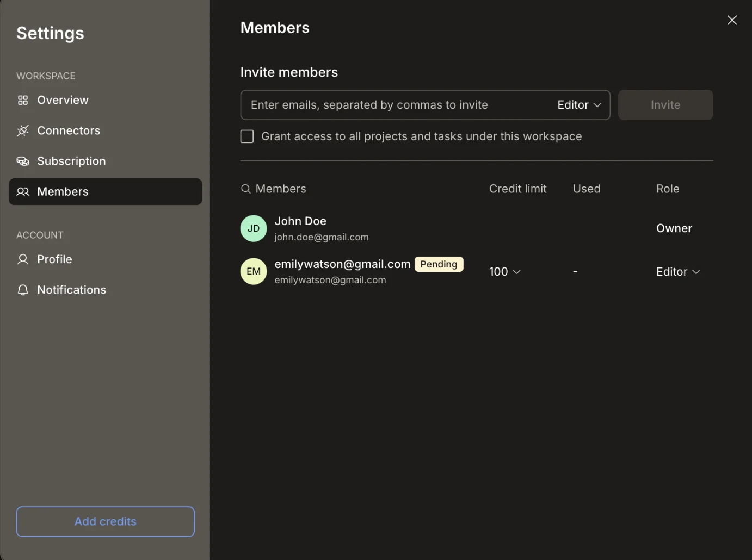Open the Overview settings page
752x560 pixels.
click(x=106, y=100)
